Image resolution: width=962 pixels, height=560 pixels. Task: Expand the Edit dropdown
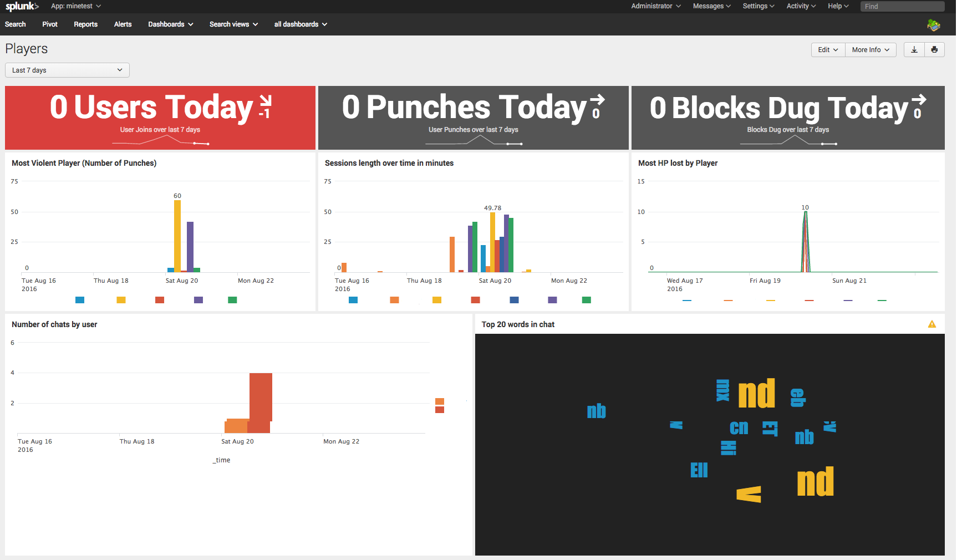828,50
